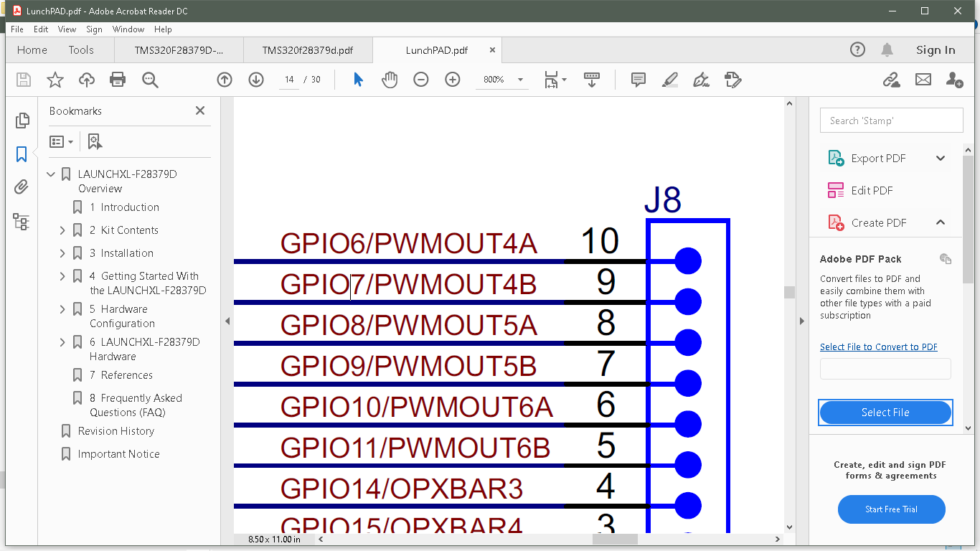Expand the 2 Kit Contents bookmark

click(x=62, y=230)
